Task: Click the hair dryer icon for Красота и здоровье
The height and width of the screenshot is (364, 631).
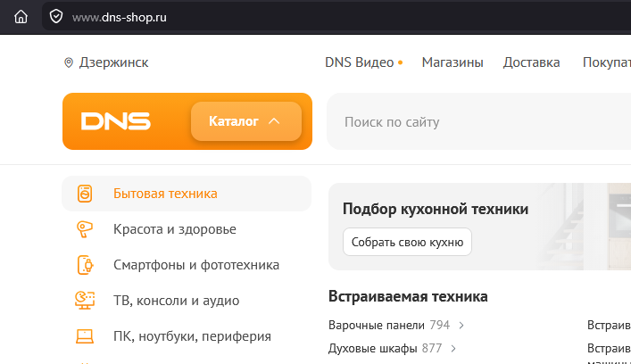Action: (85, 229)
